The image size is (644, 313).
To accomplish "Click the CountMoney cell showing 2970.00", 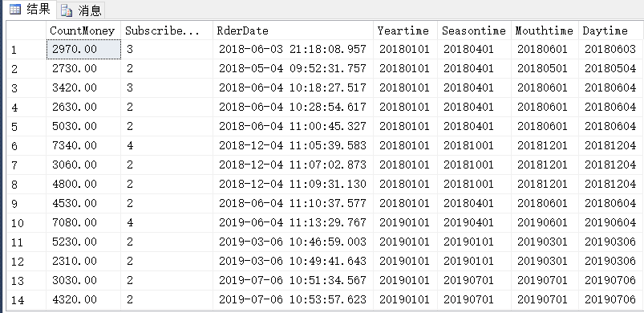I will coord(83,49).
